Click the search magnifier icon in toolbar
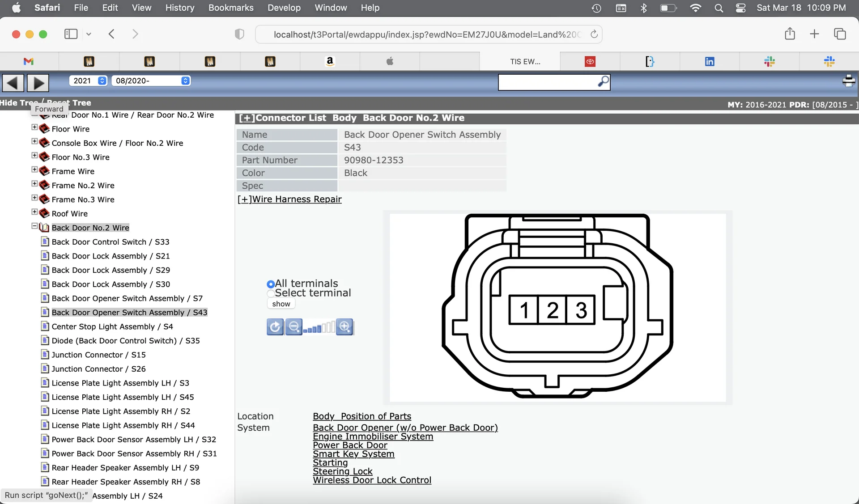The image size is (859, 504). (603, 82)
